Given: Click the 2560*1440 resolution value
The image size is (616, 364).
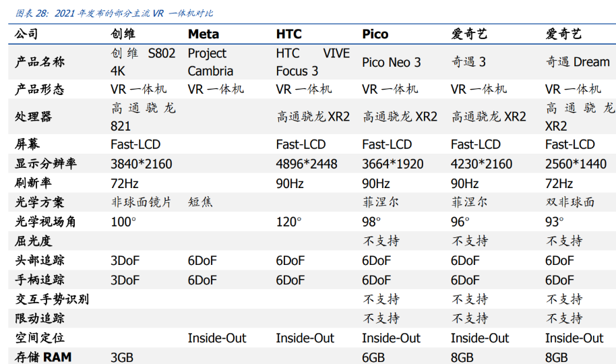Looking at the screenshot, I should pyautogui.click(x=576, y=164).
